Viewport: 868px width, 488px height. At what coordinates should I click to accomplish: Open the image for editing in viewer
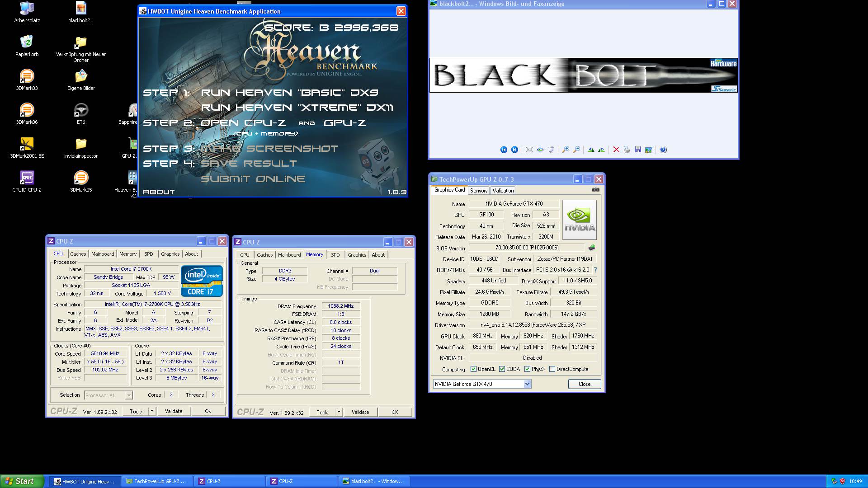pyautogui.click(x=649, y=150)
